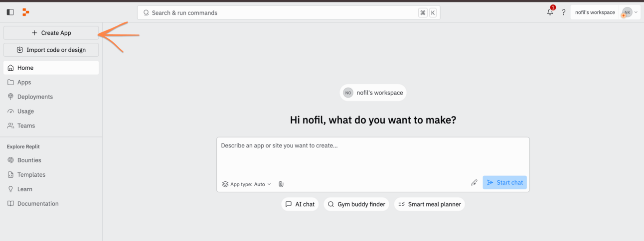The width and height of the screenshot is (644, 241).
Task: Open Usage in the sidebar
Action: pyautogui.click(x=51, y=111)
